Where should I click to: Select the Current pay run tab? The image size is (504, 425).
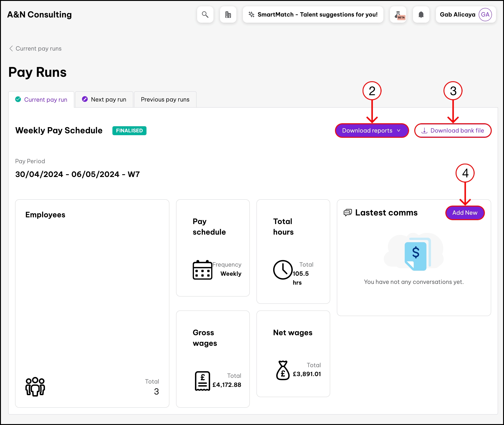coord(41,99)
